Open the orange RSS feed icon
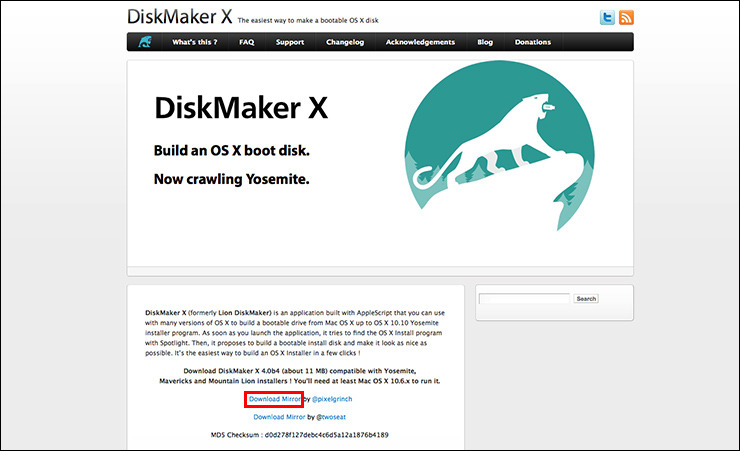Screen dimensions: 740x451 pos(626,17)
